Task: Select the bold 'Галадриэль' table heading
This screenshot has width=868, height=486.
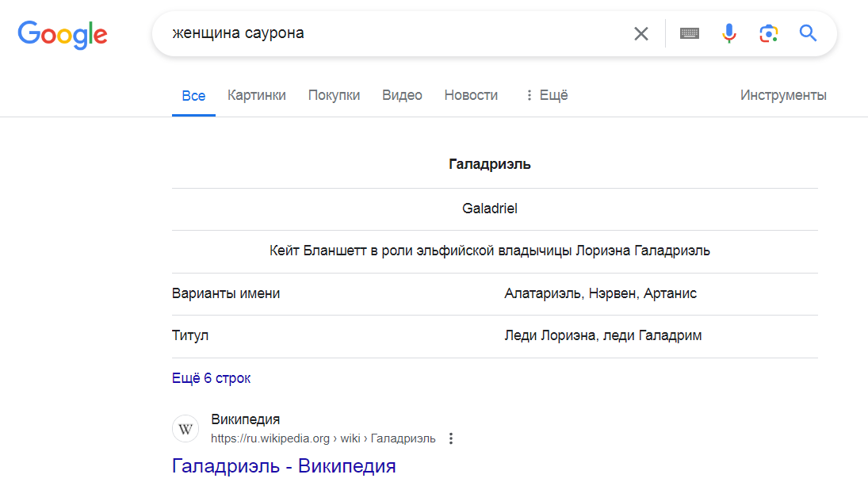Action: (x=489, y=164)
